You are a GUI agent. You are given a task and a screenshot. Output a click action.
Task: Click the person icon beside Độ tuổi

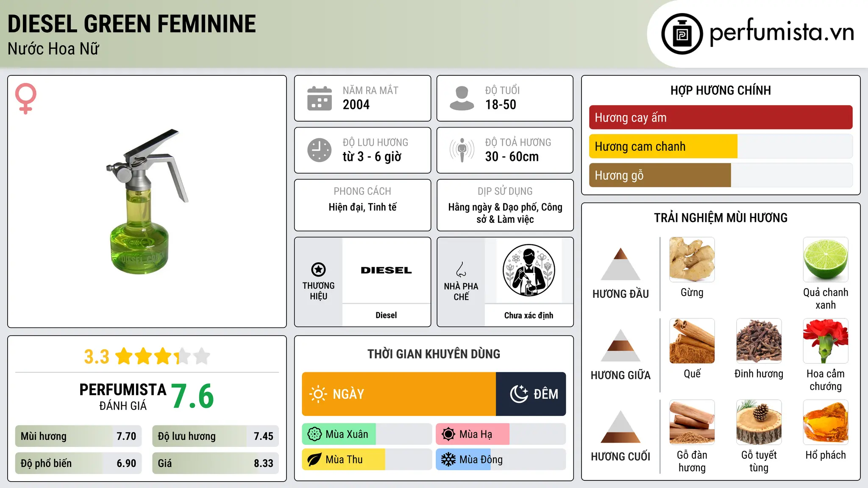click(462, 98)
